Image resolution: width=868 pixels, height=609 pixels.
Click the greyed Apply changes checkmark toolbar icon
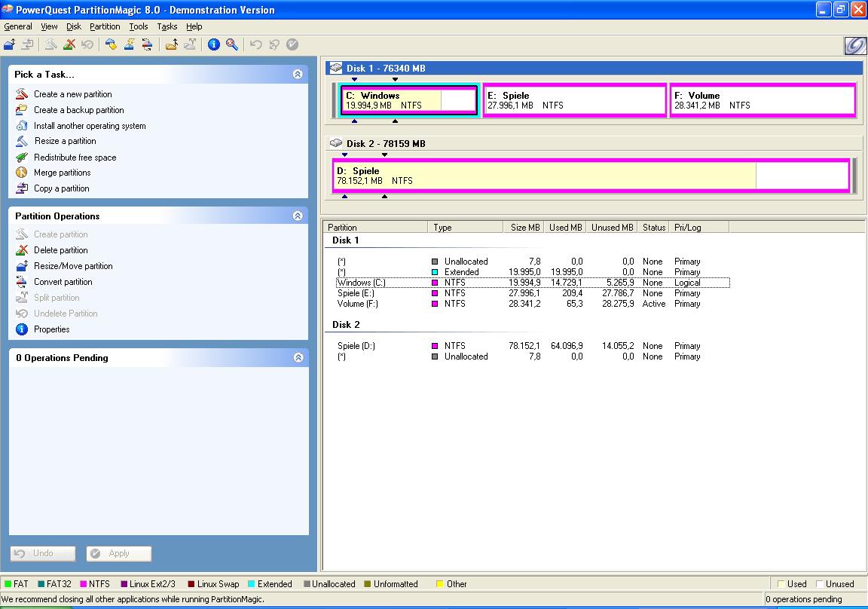[x=292, y=44]
